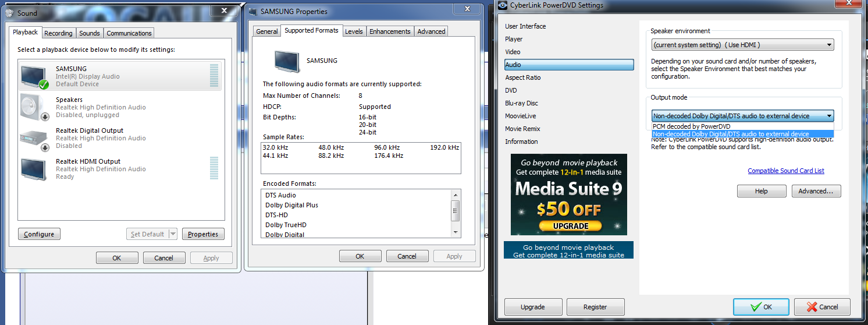Click the 192.0 kHz sample rate
Screen dimensions: 868x325
444,147
